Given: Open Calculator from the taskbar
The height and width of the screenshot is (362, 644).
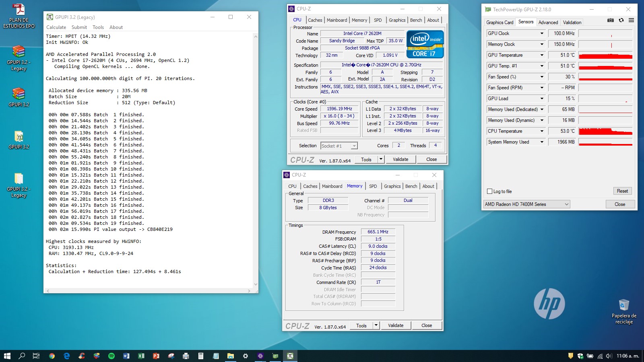Looking at the screenshot, I should point(201,356).
